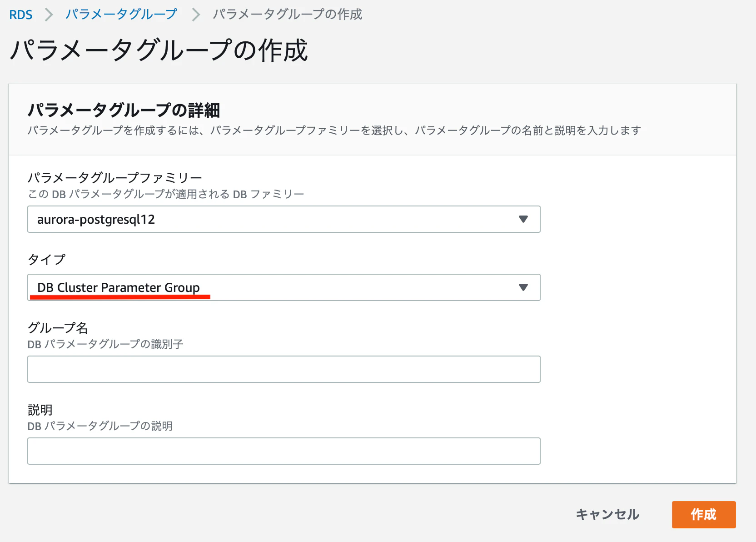Click the タイプ label
This screenshot has height=542, width=756.
[46, 259]
